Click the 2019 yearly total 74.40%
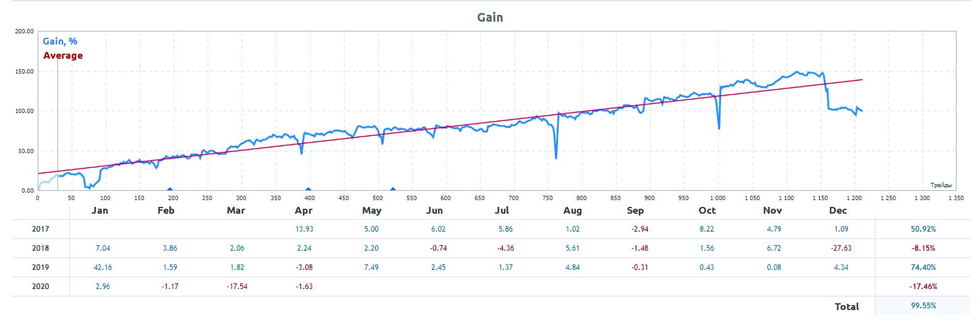Viewport: 980px width, 323px height. tap(923, 267)
